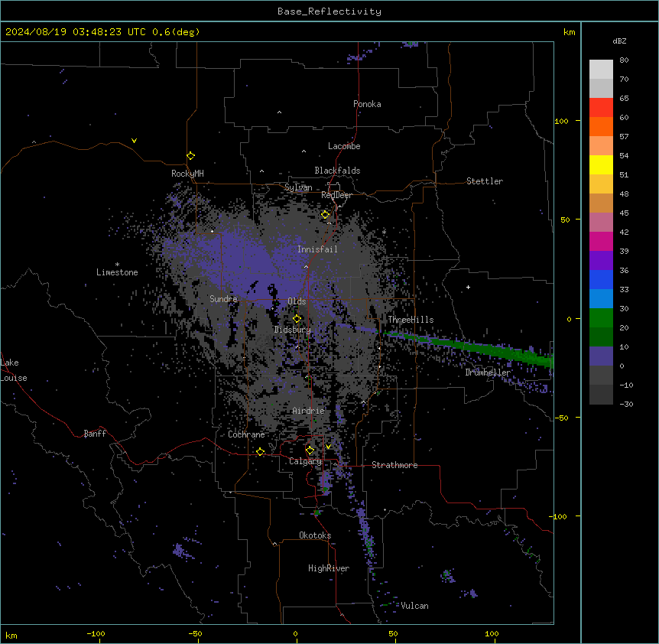659x644 pixels.
Task: Click the Blackfalds city label
Action: (x=337, y=171)
